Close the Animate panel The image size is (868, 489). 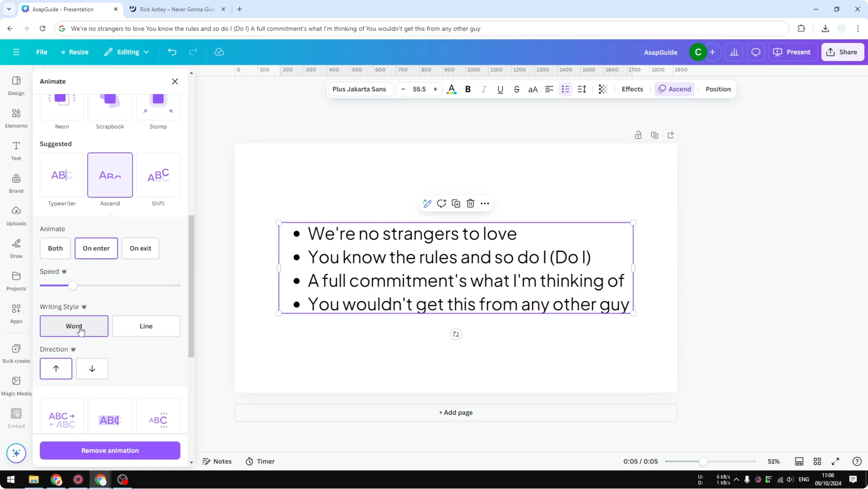point(175,81)
